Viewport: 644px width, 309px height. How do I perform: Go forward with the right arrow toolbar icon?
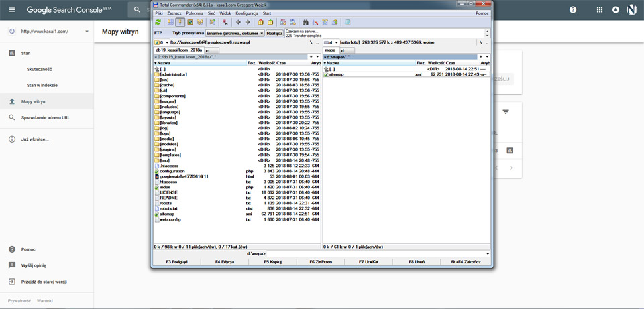(x=248, y=22)
